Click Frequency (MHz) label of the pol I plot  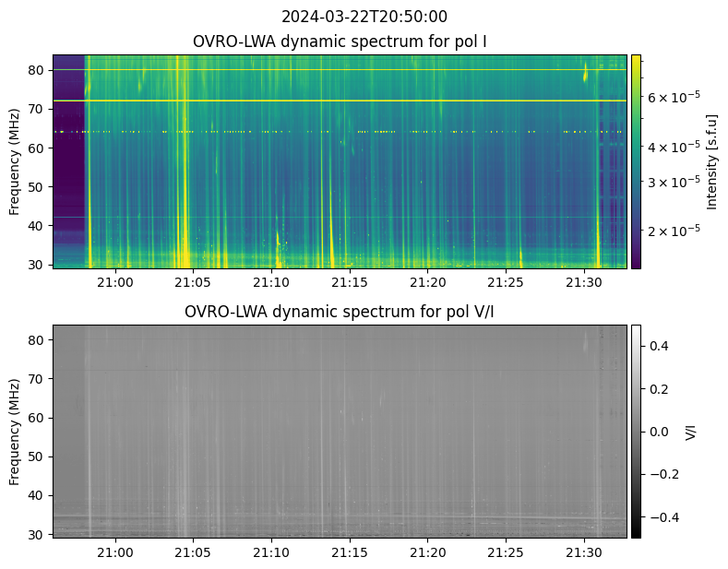pos(15,161)
